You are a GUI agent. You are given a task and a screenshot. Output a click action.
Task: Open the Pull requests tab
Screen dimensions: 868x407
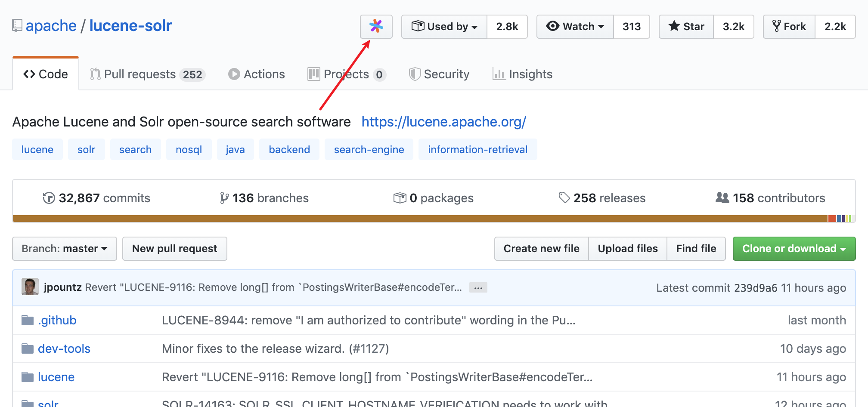[x=147, y=74]
